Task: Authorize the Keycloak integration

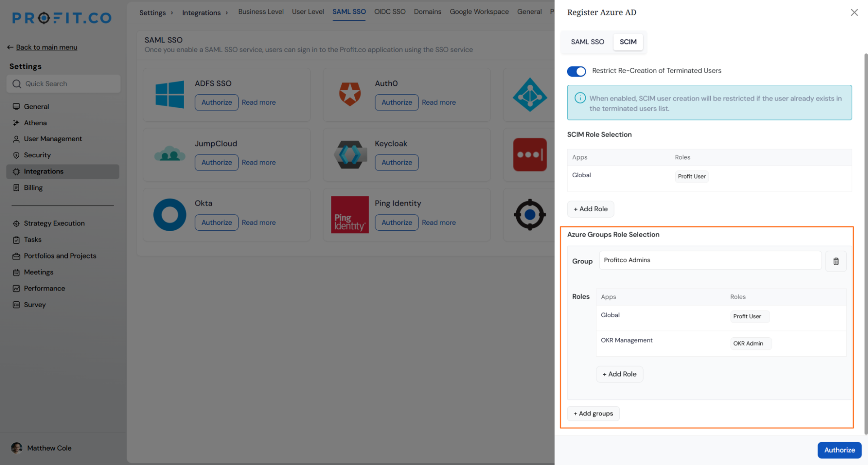Action: click(396, 163)
